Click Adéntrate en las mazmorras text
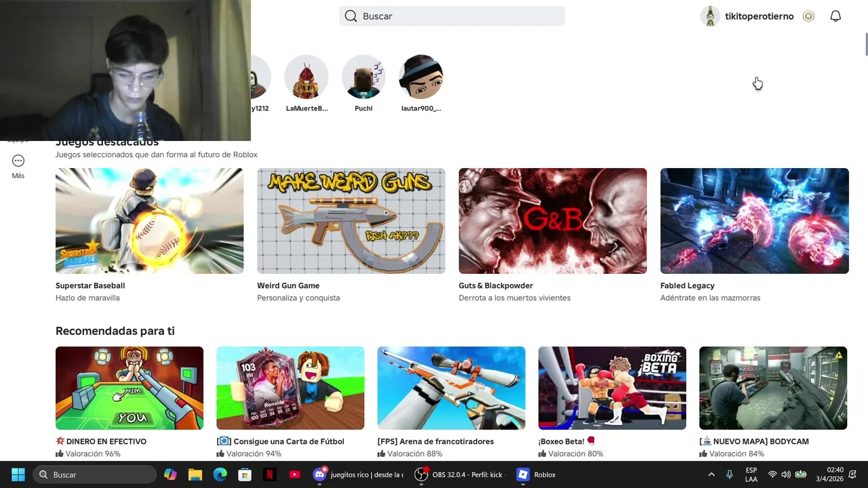Viewport: 868px width, 488px height. click(x=710, y=298)
